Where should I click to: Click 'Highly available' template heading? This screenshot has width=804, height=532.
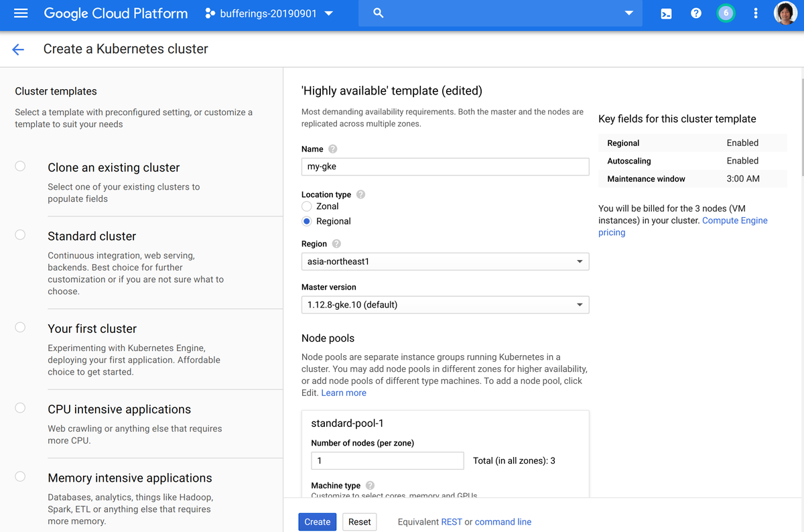click(392, 91)
